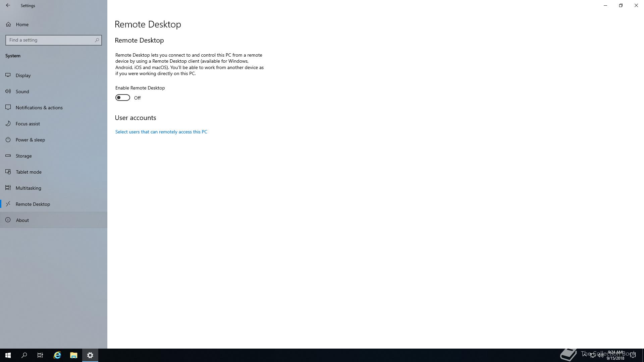Screen dimensions: 644x362
Task: Open Notifications & actions settings
Action: pos(54,108)
